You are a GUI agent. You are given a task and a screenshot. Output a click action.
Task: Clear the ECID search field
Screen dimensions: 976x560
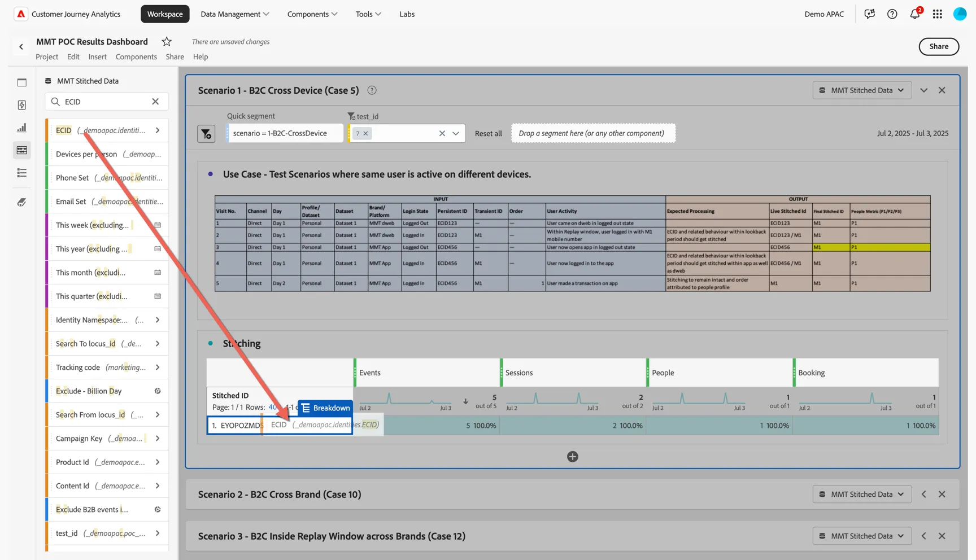(x=155, y=102)
